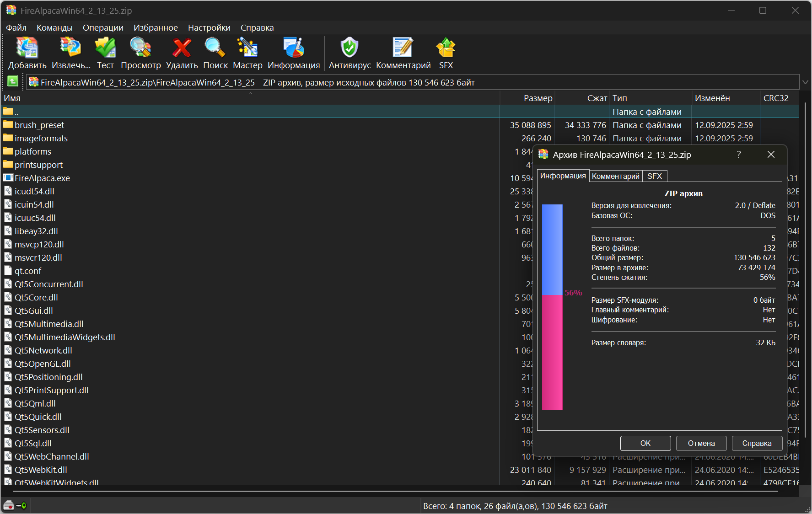
Task: Sort list by Имя column header
Action: 250,98
